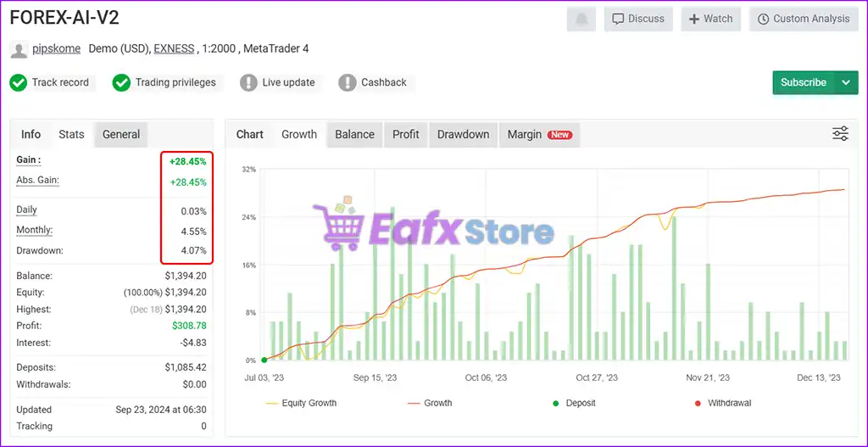
Task: Open the Margin tab marked New
Action: click(540, 135)
